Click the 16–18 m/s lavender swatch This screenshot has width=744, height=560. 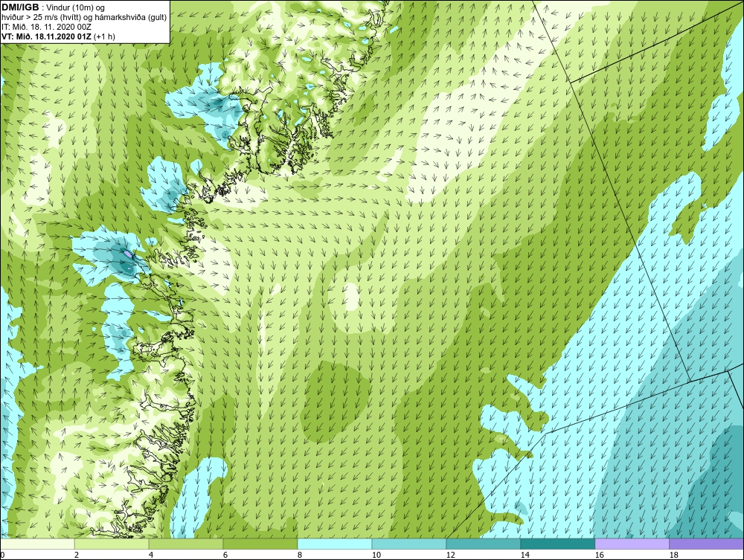(x=632, y=544)
